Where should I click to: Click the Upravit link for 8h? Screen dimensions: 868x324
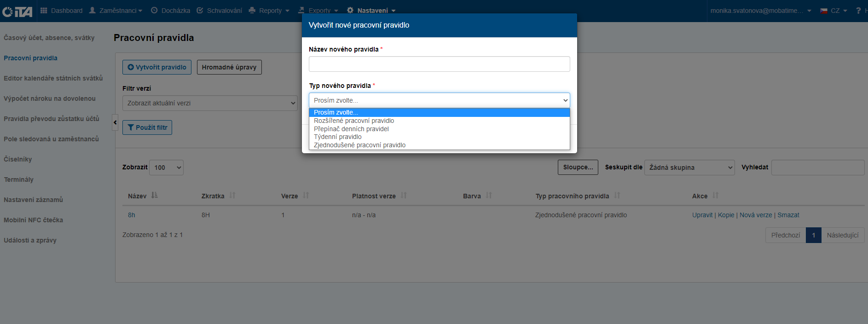702,215
